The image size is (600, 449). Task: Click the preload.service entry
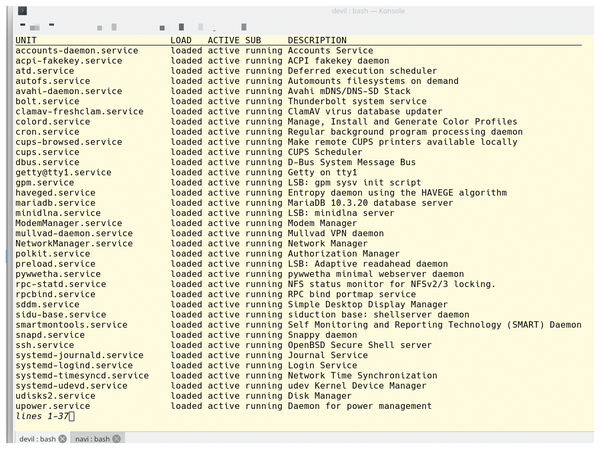(x=55, y=264)
